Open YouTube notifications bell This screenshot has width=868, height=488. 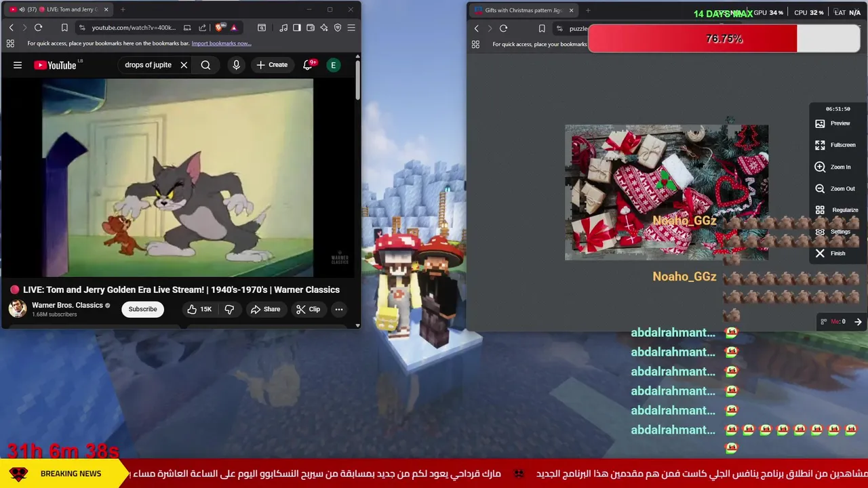click(x=308, y=65)
